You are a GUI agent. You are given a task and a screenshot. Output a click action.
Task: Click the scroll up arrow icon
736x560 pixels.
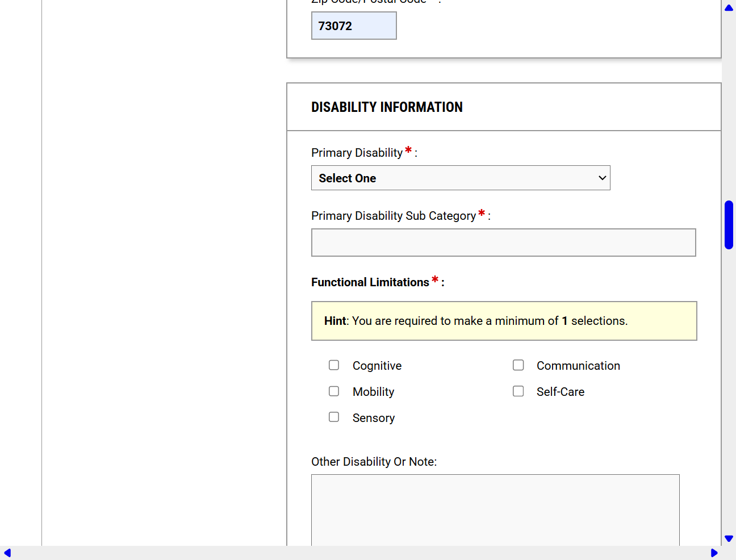point(729,7)
